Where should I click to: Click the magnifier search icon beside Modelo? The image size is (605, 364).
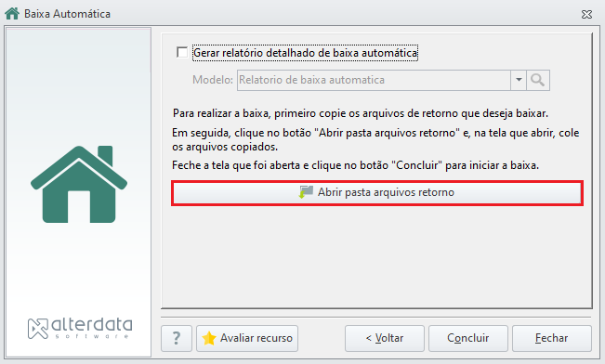click(x=538, y=80)
